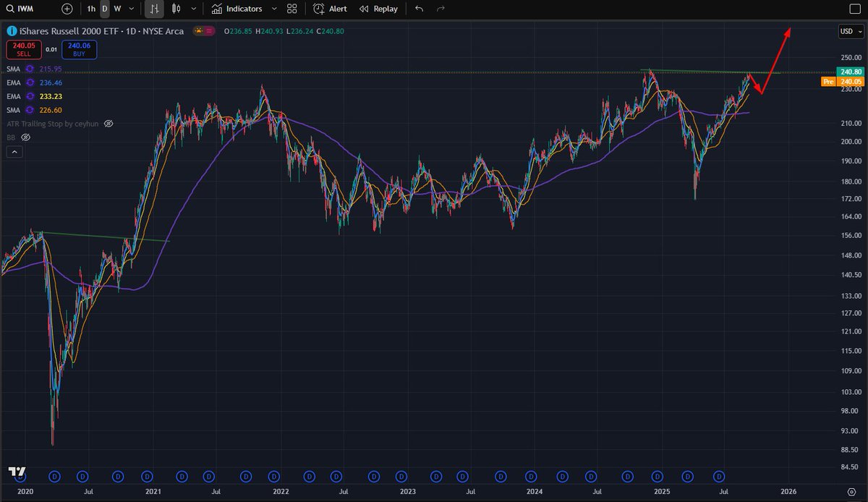This screenshot has width=868, height=502.
Task: Select the EMA 233.23 legend value
Action: point(51,96)
